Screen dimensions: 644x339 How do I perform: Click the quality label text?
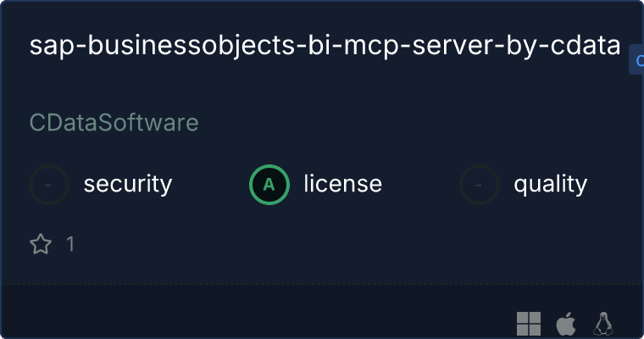tap(550, 185)
